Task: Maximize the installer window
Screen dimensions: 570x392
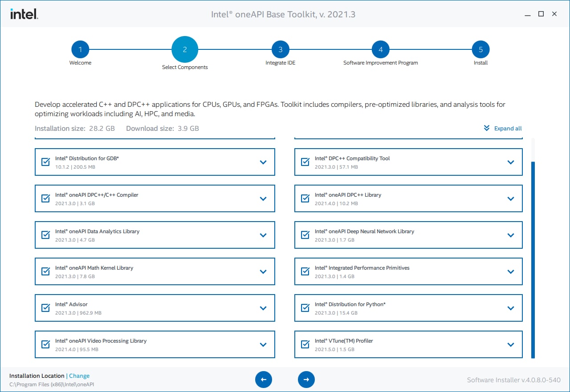Action: [x=541, y=14]
